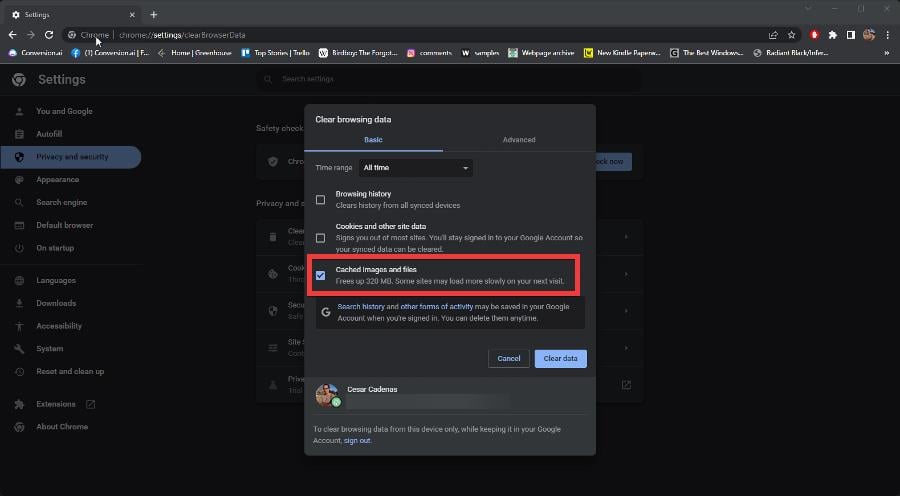The image size is (900, 496).
Task: Open the Time range dropdown
Action: [x=416, y=168]
